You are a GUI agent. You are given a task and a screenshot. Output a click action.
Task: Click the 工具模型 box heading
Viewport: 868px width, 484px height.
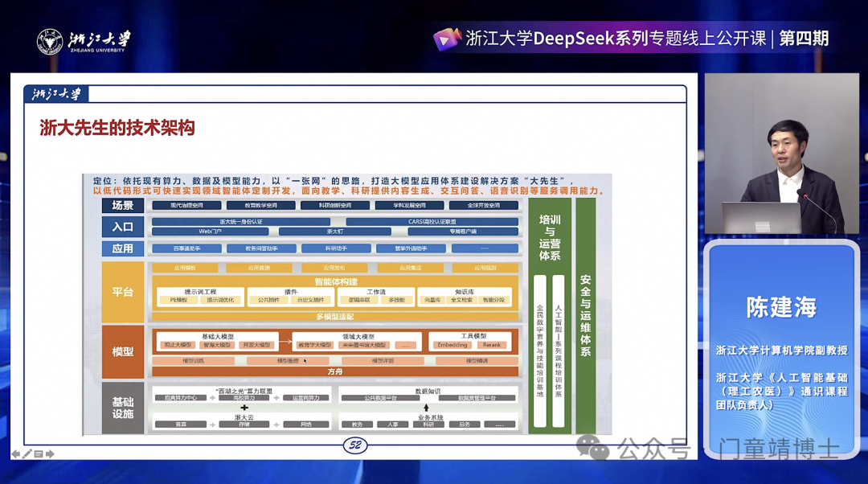coord(473,336)
